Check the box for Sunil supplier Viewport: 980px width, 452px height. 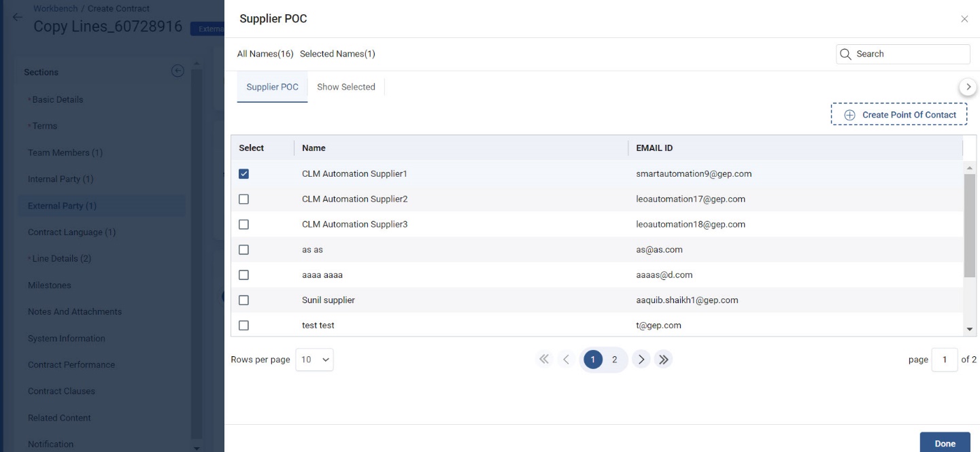[x=244, y=300]
